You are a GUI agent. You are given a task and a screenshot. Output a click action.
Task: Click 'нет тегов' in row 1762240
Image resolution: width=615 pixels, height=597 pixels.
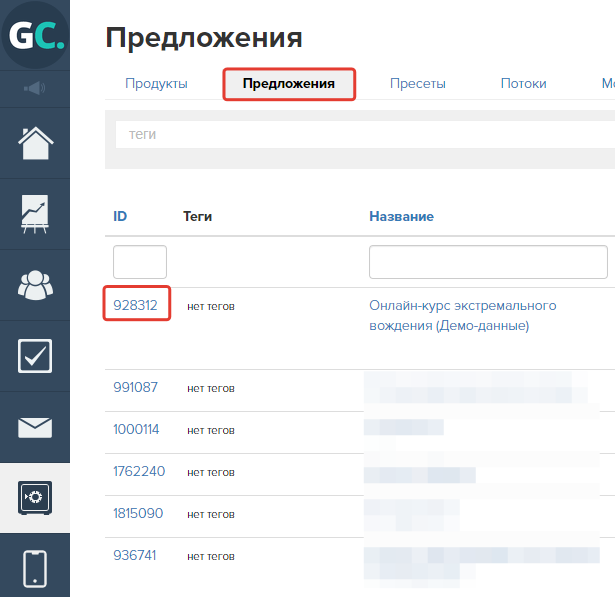click(211, 472)
